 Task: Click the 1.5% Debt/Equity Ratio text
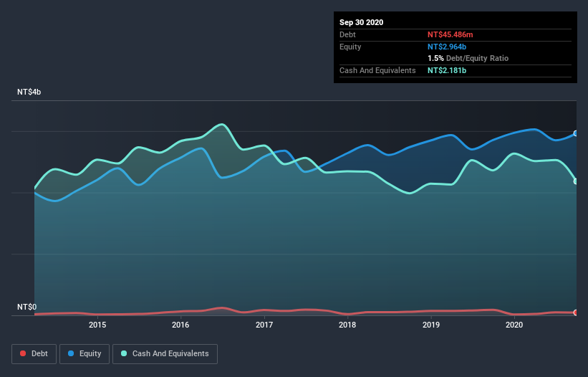tap(468, 59)
